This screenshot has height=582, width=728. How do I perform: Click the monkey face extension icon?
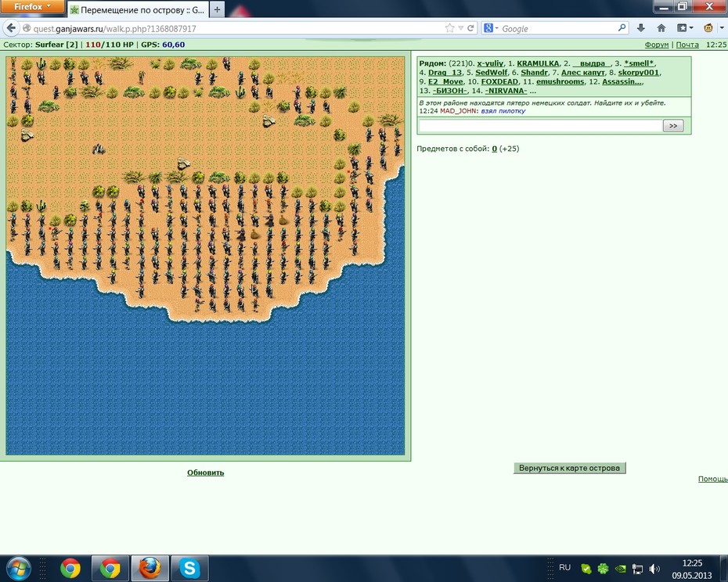tap(708, 28)
